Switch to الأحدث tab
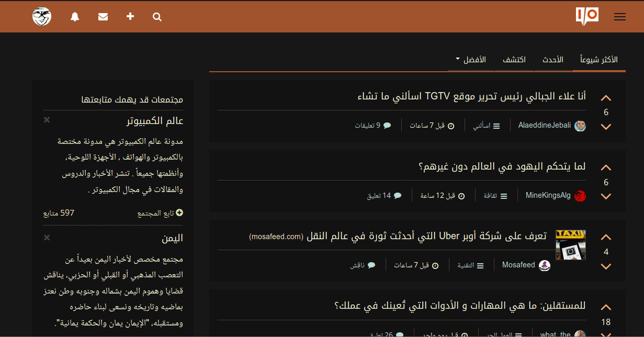This screenshot has height=337, width=644. [x=553, y=60]
